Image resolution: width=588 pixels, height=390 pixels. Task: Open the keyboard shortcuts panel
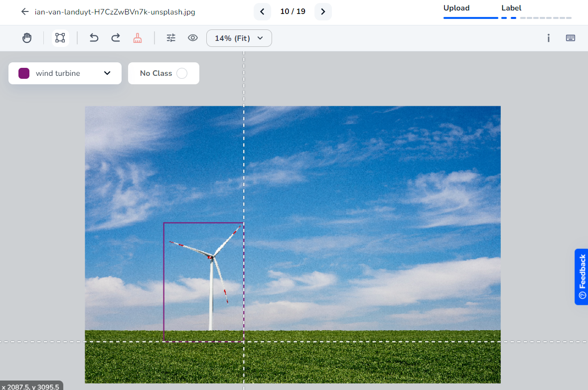coord(571,38)
